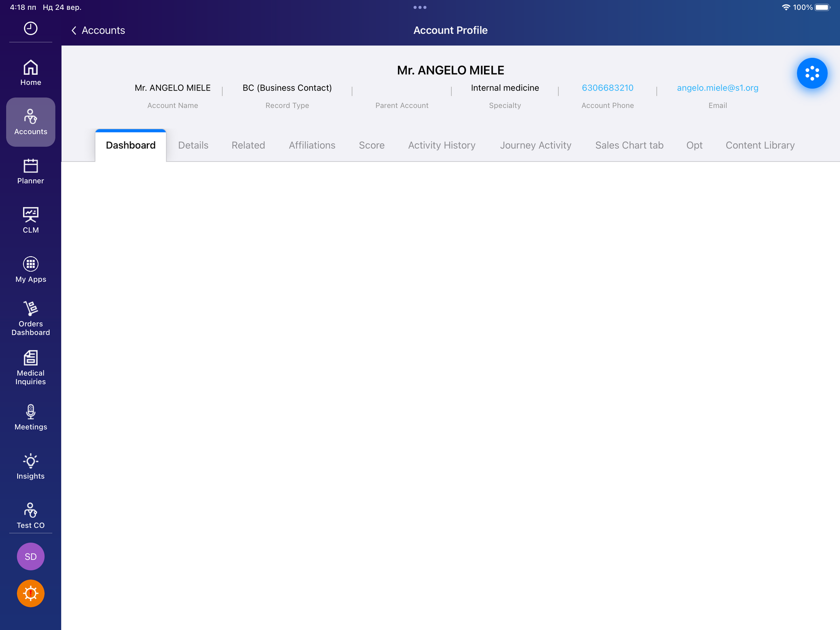This screenshot has width=840, height=630.
Task: Open the Planner calendar
Action: point(30,171)
